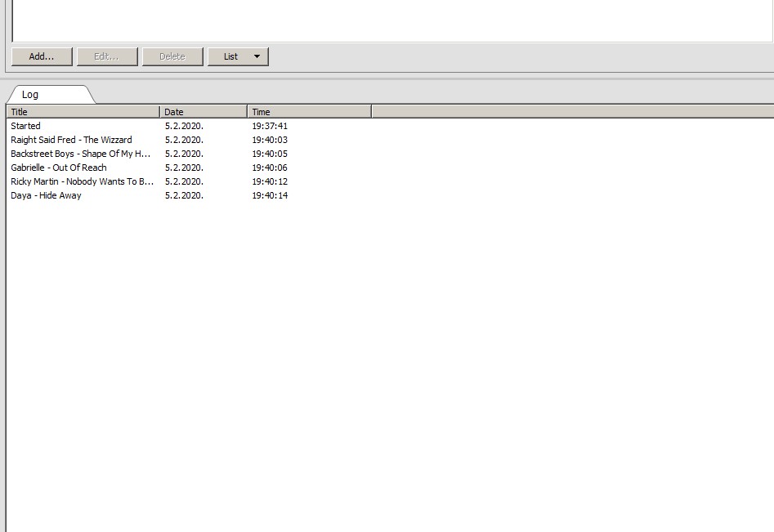The image size is (774, 532).
Task: Open the List dropdown button
Action: click(x=238, y=56)
